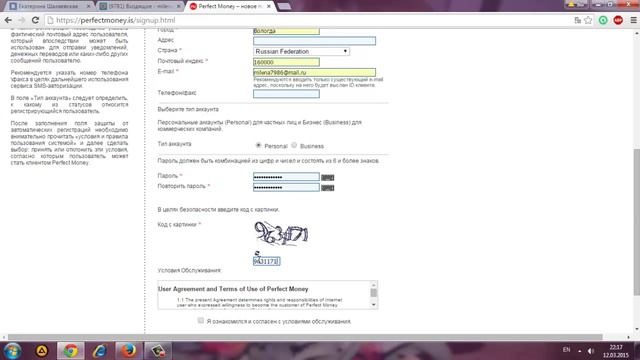Select the Personal account type
This screenshot has width=640, height=360.
(x=258, y=145)
